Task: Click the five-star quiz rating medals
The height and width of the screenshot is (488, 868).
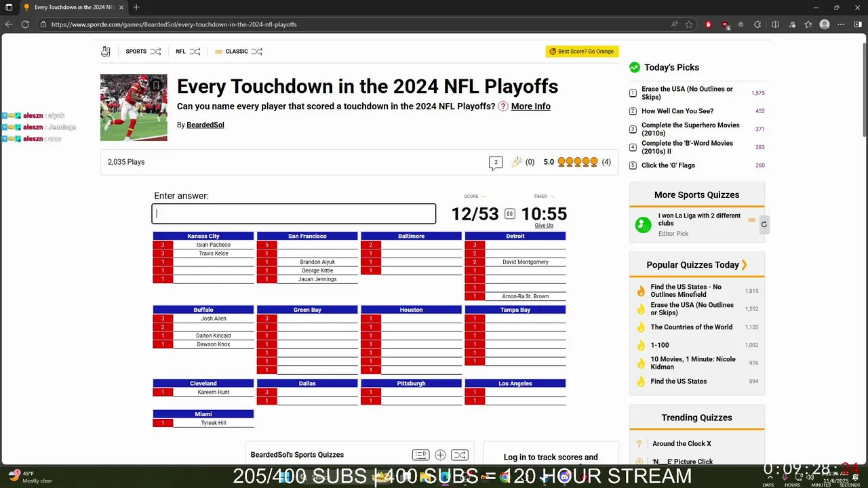Action: (x=578, y=162)
